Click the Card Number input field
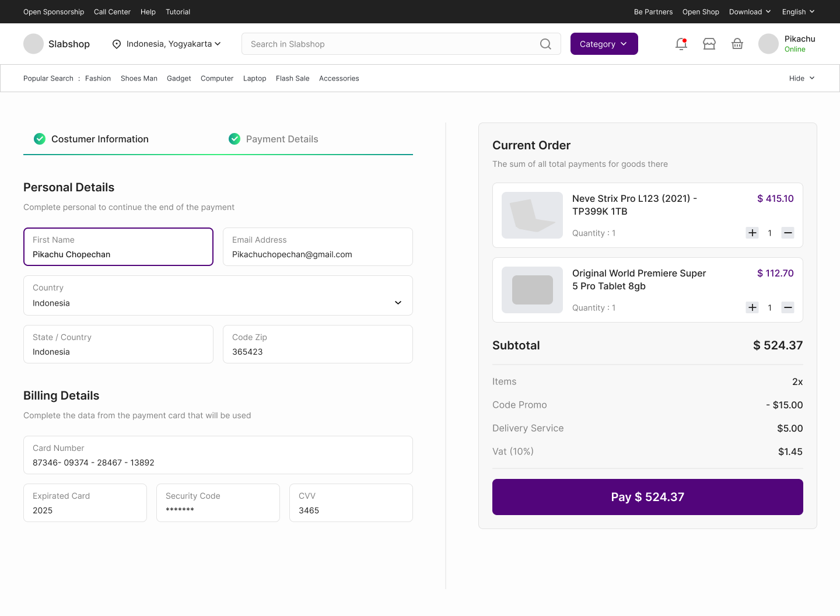 218,455
